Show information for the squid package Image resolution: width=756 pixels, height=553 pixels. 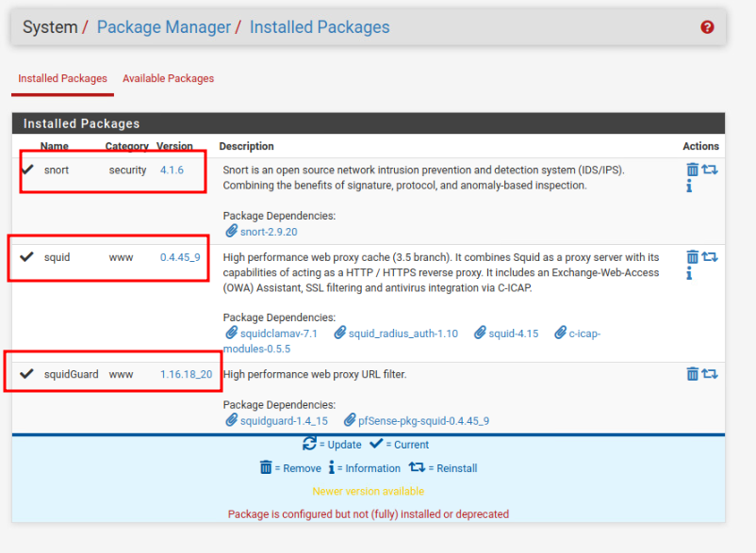pos(689,273)
